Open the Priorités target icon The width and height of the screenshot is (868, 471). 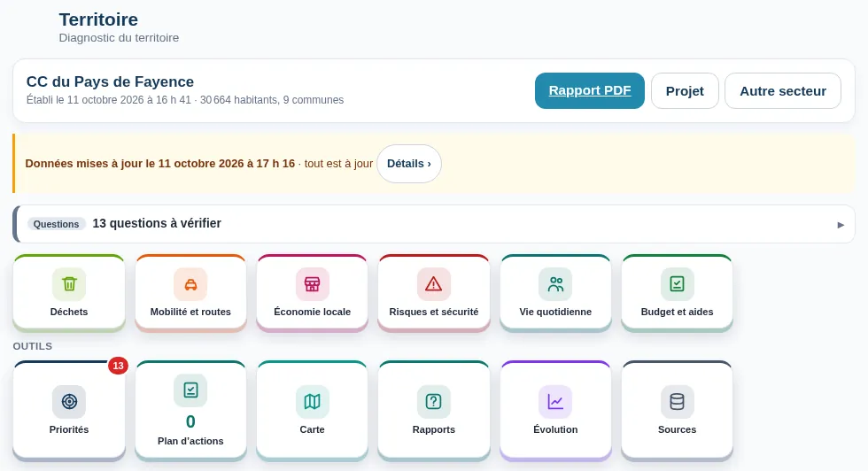tap(69, 401)
